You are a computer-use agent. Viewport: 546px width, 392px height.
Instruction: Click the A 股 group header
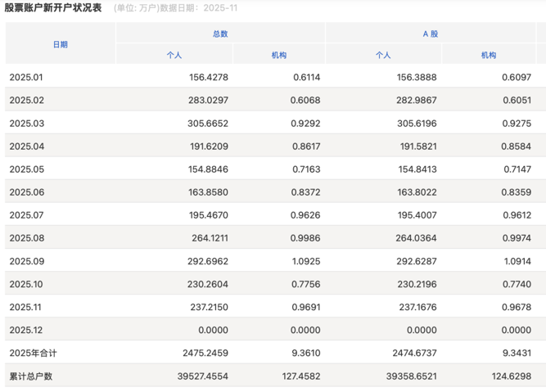pos(430,34)
